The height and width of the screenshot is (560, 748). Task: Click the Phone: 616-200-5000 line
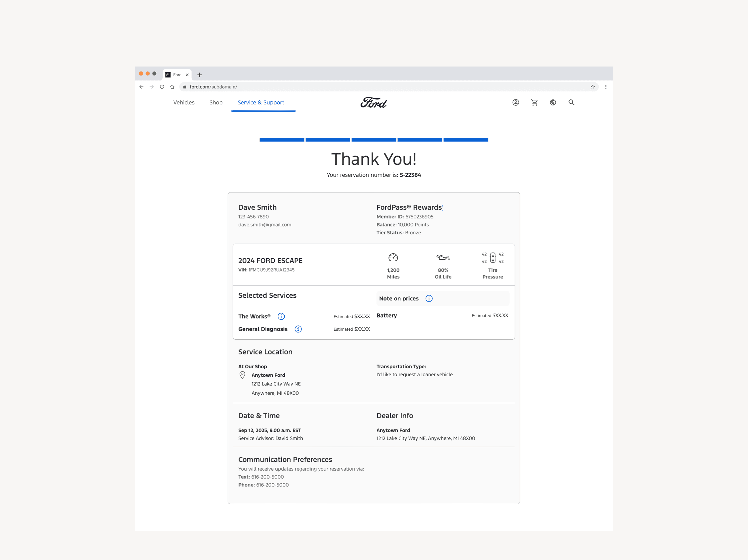click(263, 485)
